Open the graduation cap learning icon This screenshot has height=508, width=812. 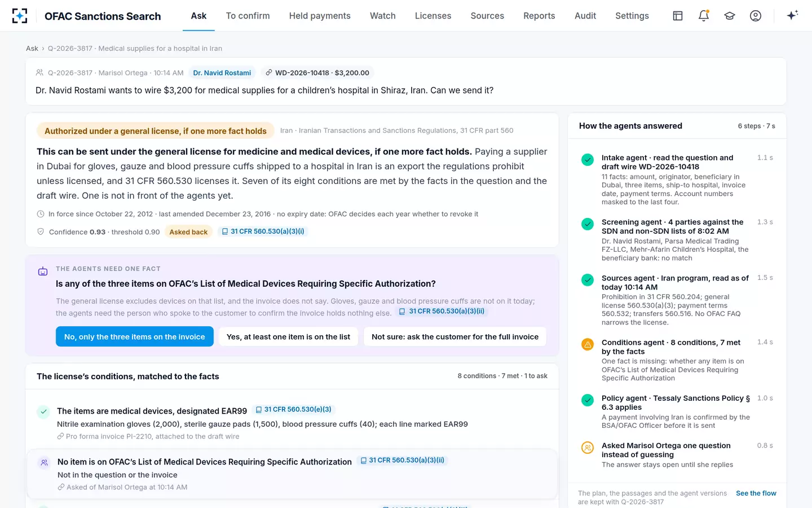(x=730, y=16)
